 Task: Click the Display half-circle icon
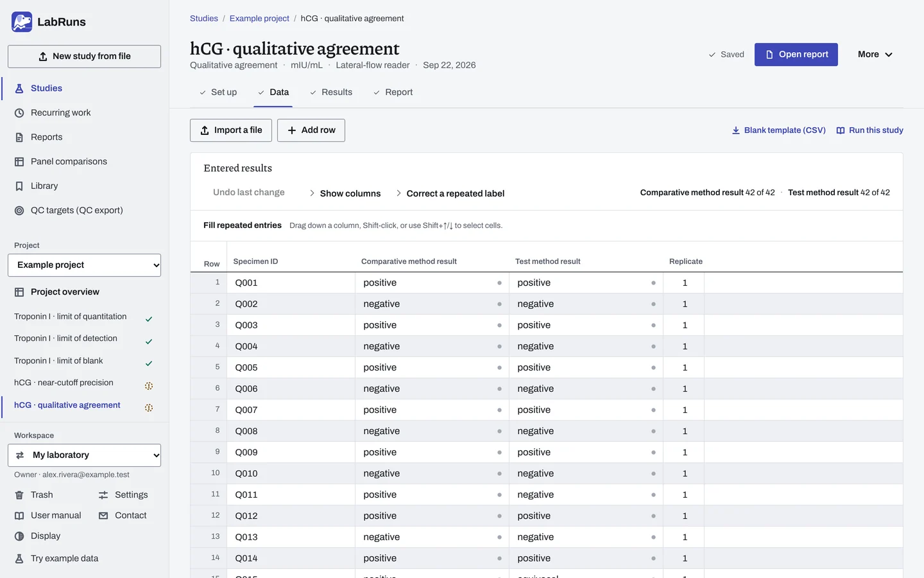(19, 536)
